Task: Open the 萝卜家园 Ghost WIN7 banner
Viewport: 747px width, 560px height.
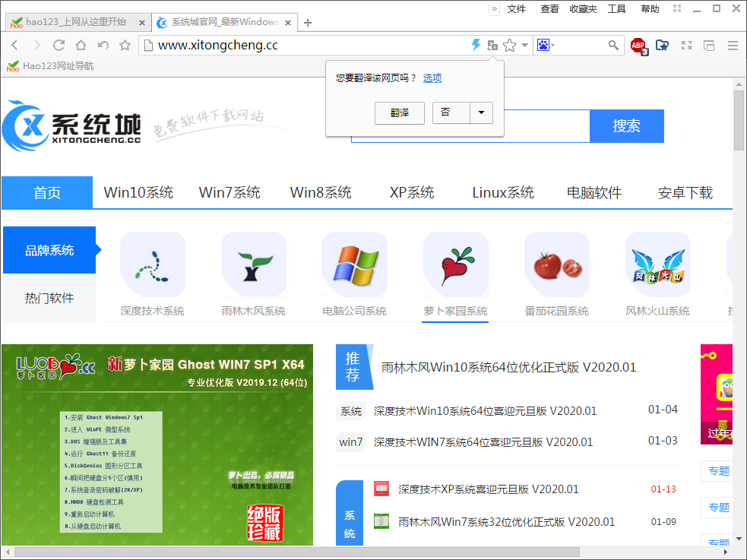Action: [157, 445]
